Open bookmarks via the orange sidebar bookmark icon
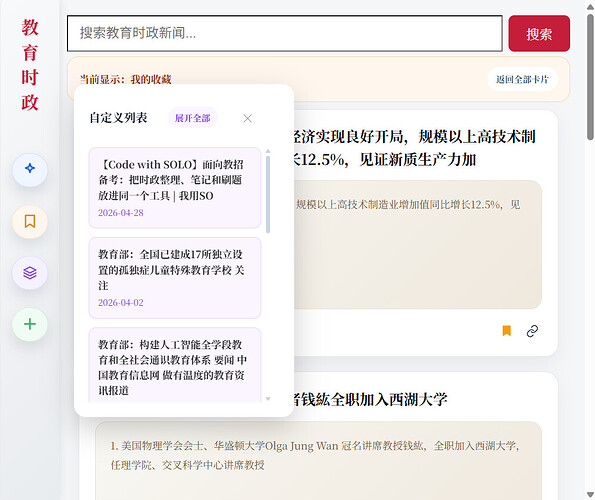595x500 pixels. 30,222
